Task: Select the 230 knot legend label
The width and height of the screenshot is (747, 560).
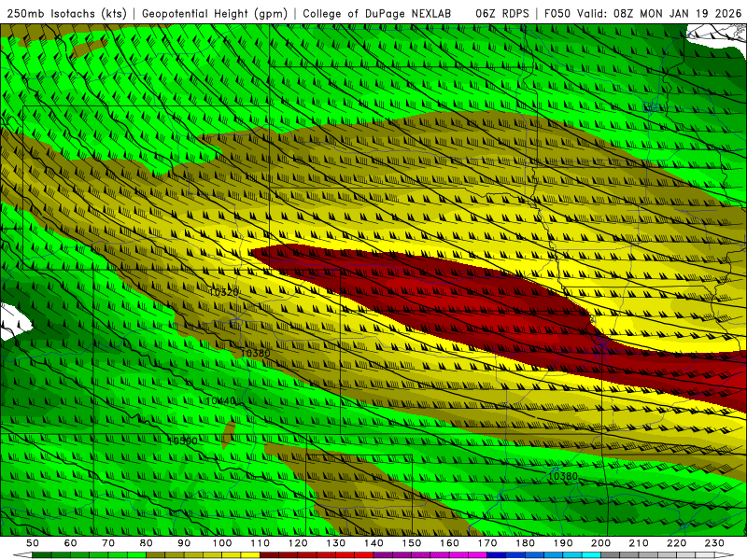Action: pyautogui.click(x=714, y=543)
